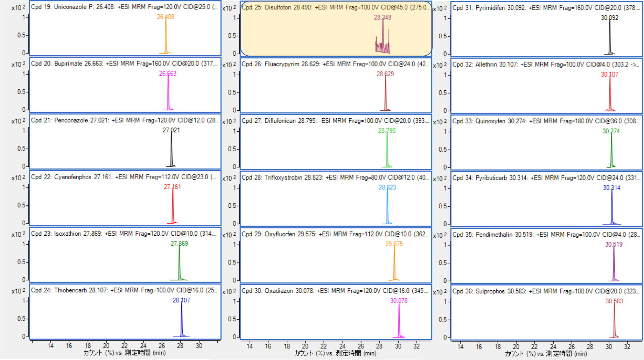Click the 30.078 peak label for Oxadiazon
Screen dimensions: 644x360
pos(399,301)
